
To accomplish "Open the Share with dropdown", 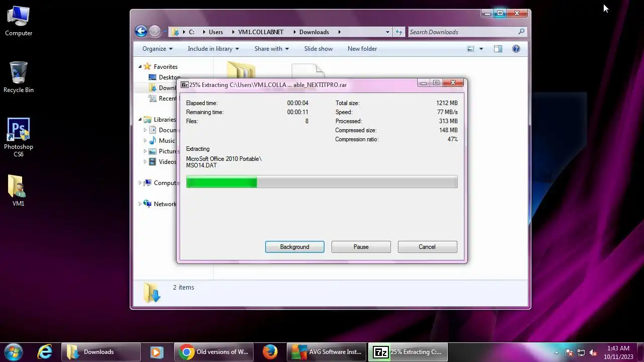I will 272,49.
